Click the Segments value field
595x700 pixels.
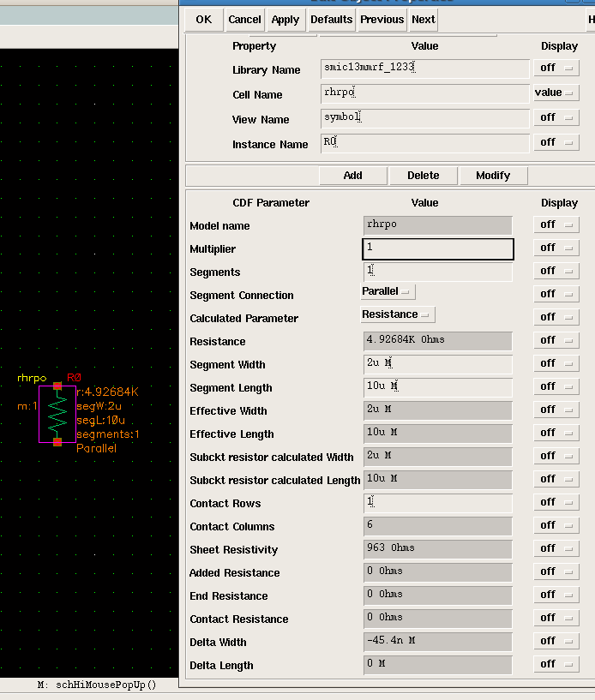pos(438,272)
